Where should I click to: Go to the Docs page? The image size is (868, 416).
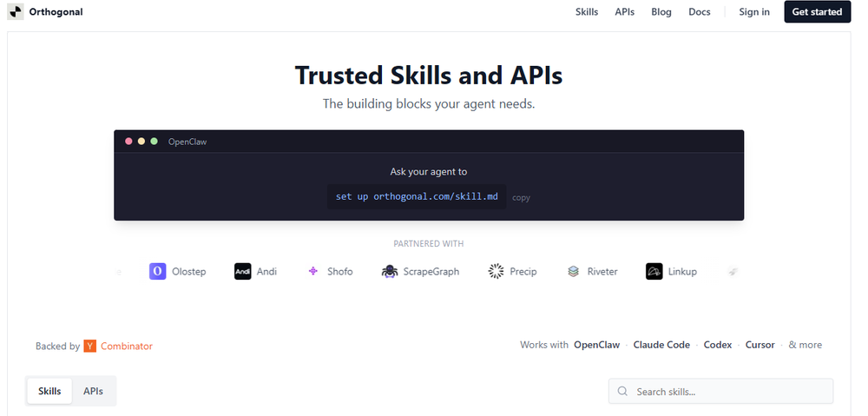pos(700,12)
